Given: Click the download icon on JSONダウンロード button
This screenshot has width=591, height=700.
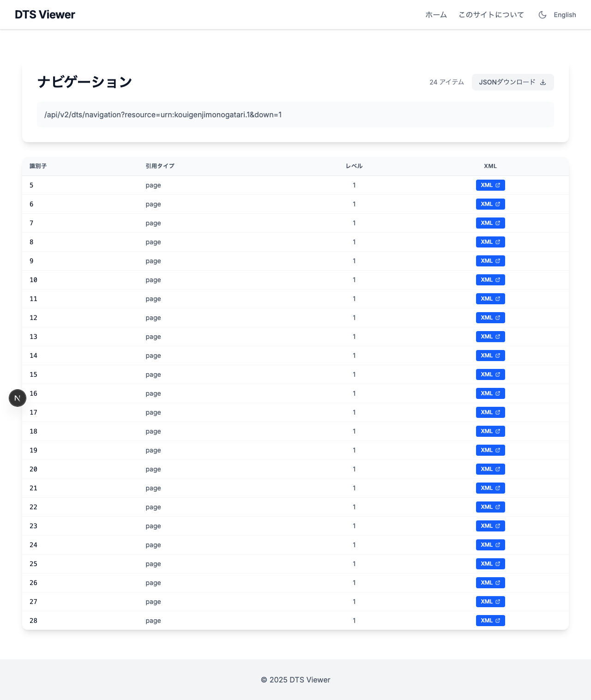Looking at the screenshot, I should click(543, 82).
